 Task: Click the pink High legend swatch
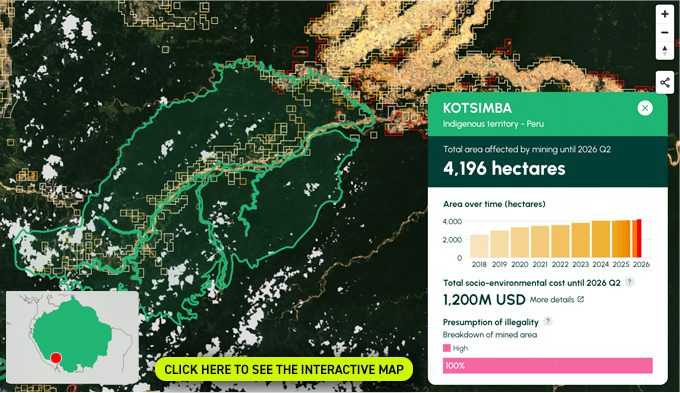tap(447, 348)
